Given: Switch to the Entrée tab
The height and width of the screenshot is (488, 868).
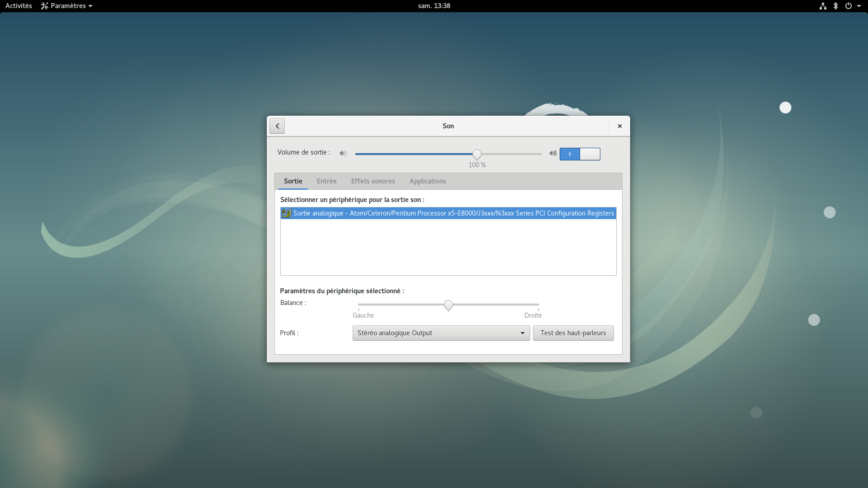Looking at the screenshot, I should coord(326,181).
